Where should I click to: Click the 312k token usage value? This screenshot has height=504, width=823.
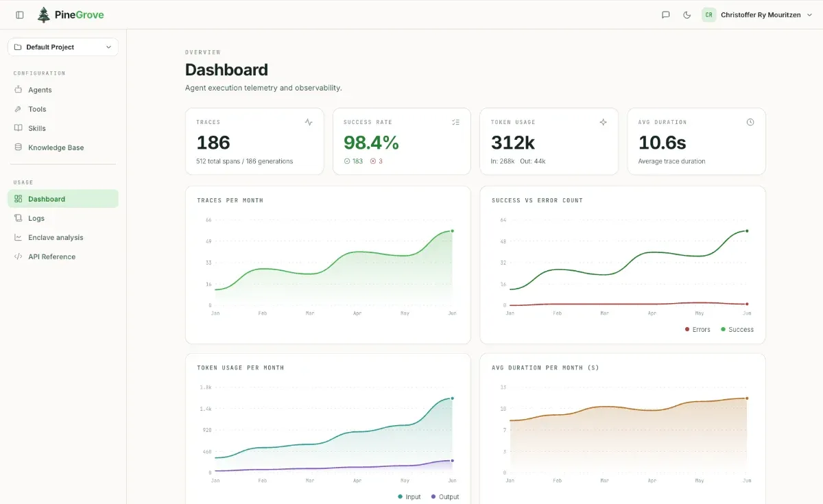click(x=513, y=143)
